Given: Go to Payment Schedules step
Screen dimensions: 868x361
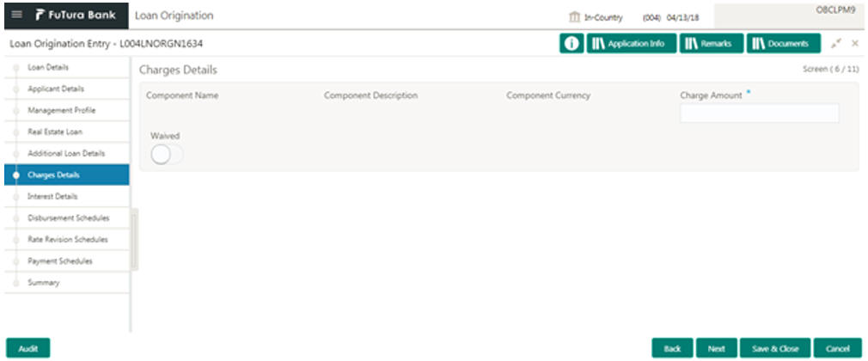Looking at the screenshot, I should pyautogui.click(x=67, y=261).
